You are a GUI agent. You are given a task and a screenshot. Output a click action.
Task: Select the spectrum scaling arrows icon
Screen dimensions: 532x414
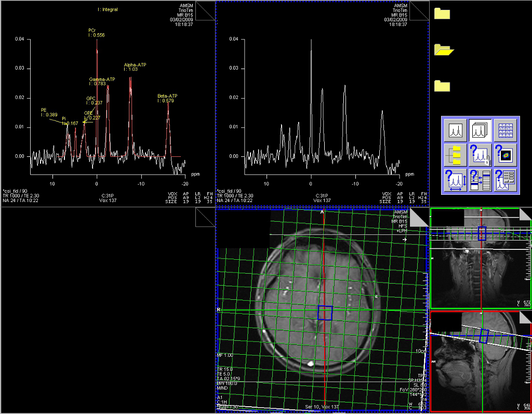tap(455, 180)
